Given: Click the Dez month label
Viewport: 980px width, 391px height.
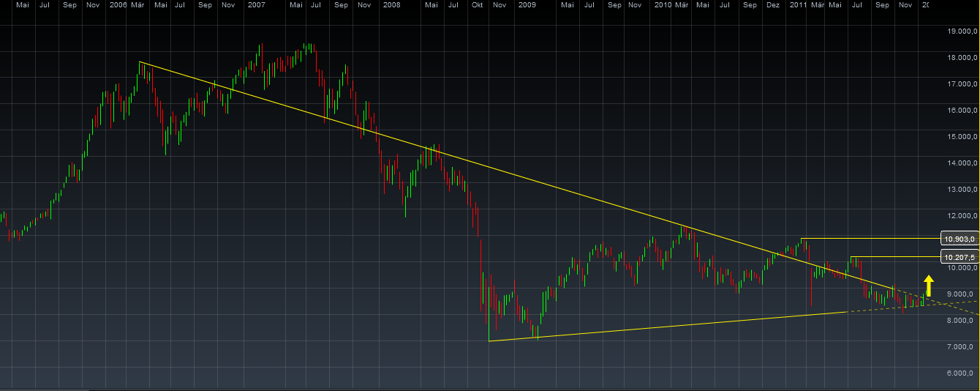Looking at the screenshot, I should pos(772,5).
